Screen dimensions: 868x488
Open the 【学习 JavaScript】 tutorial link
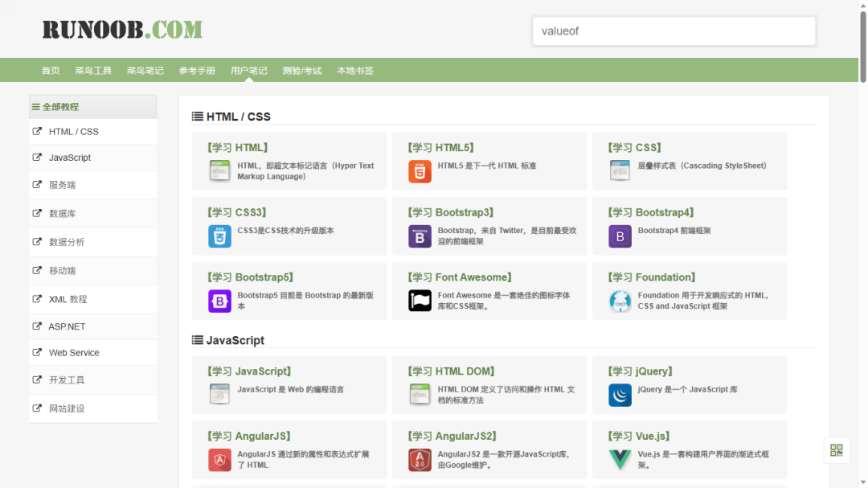[x=249, y=371]
